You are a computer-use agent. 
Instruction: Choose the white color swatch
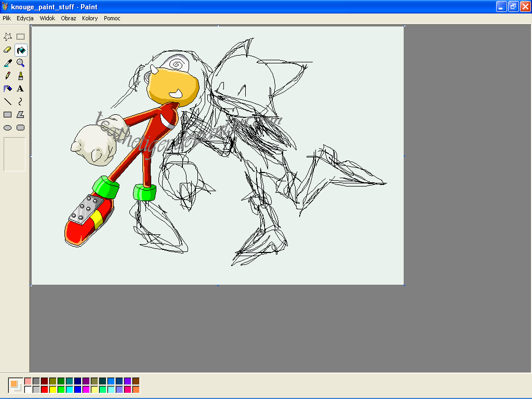[x=28, y=390]
